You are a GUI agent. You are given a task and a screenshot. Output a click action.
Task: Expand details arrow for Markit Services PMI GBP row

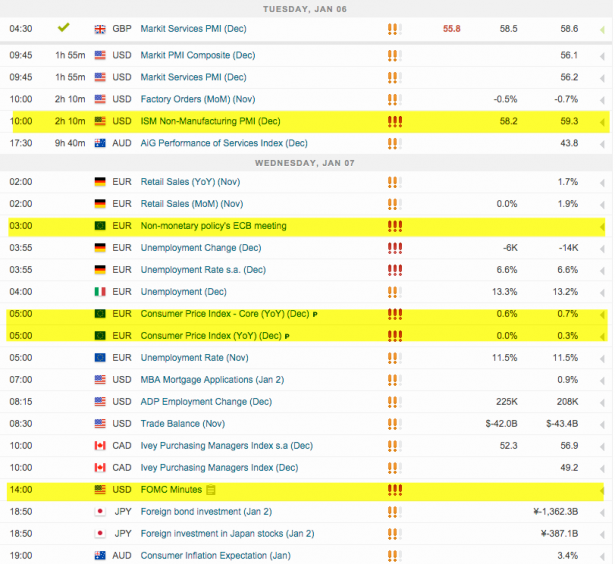602,29
